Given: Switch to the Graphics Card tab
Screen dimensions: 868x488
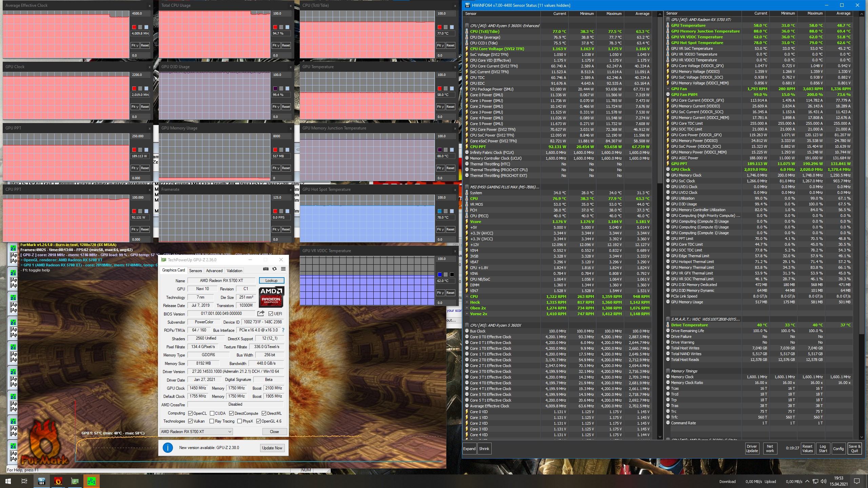Looking at the screenshot, I should point(173,270).
